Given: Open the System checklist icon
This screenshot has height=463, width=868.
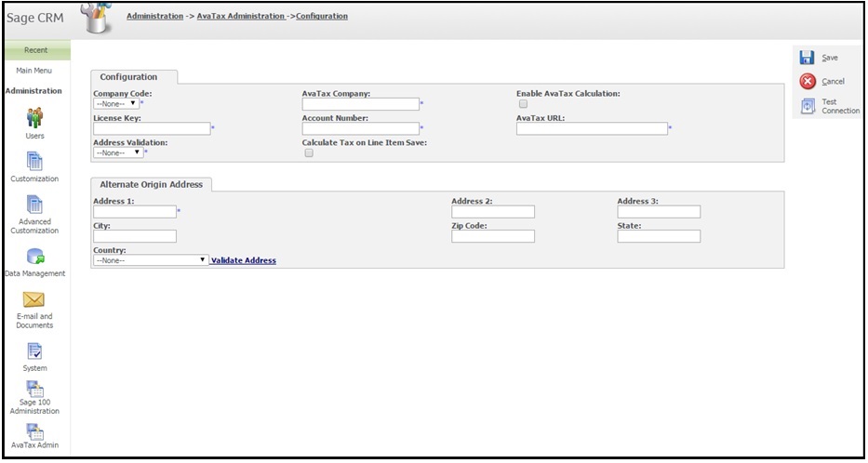Looking at the screenshot, I should 34,351.
